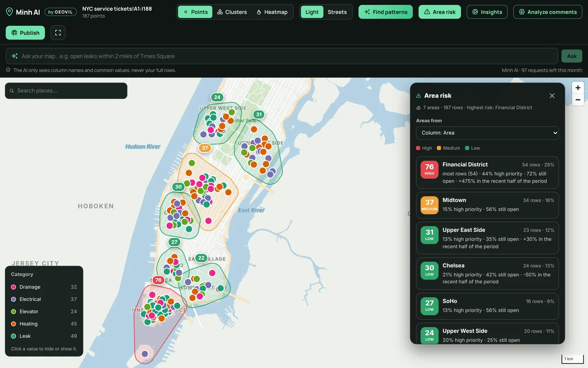Click the 27 LOW score tile
588x368 pixels.
point(430,306)
